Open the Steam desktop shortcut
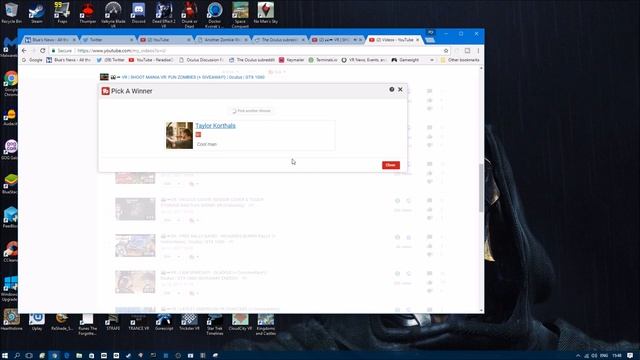Viewport: 640px width, 360px height. [x=37, y=13]
